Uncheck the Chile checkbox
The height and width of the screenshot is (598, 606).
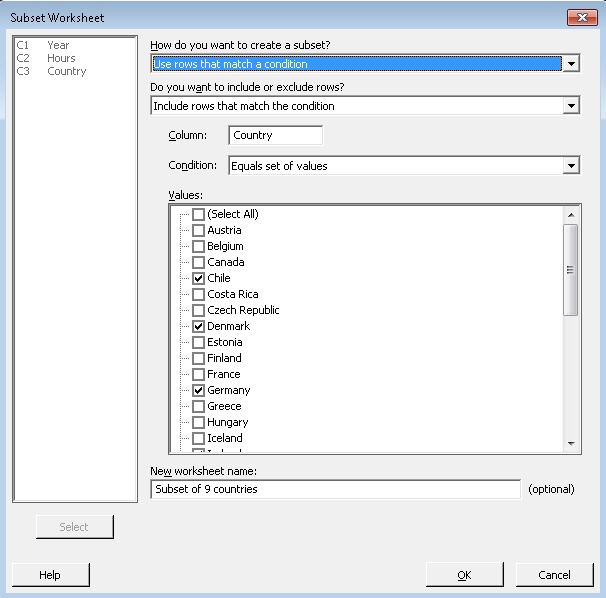click(x=199, y=278)
